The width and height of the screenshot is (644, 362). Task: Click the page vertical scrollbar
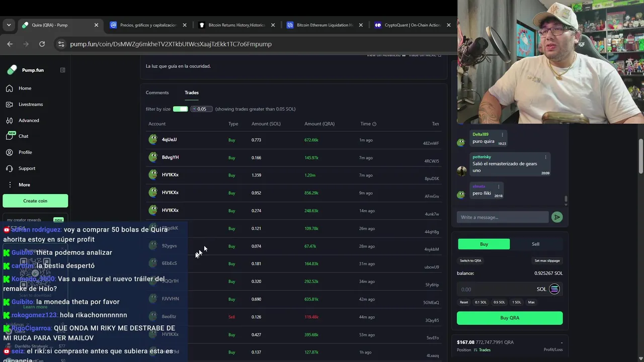tap(640, 156)
